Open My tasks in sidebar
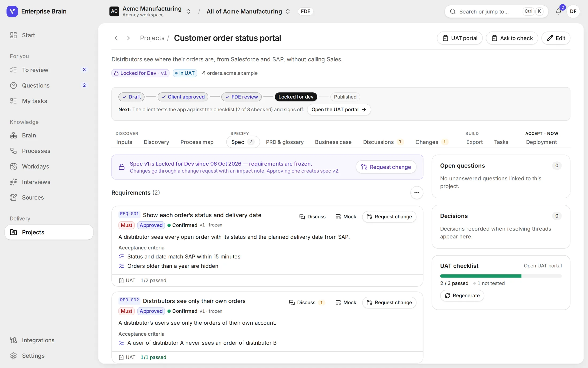Image resolution: width=588 pixels, height=368 pixels. pos(49,101)
